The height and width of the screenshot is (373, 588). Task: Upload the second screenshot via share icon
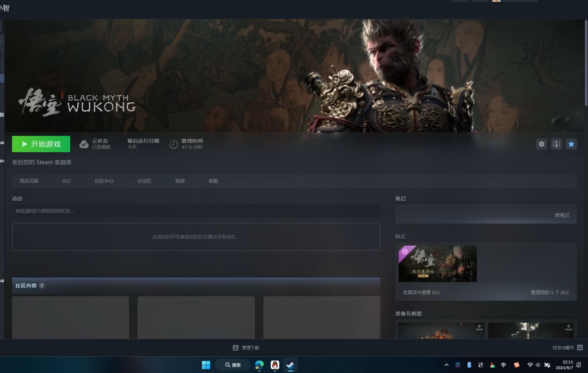(x=568, y=327)
